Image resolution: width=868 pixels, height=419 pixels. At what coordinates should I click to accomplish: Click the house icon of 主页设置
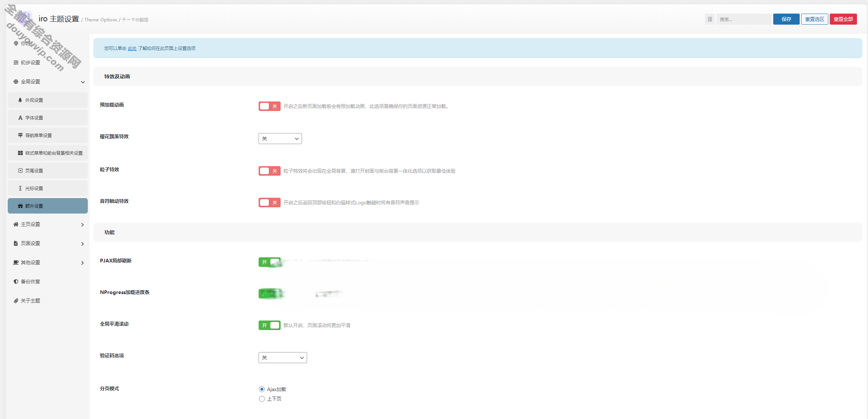[x=16, y=224]
